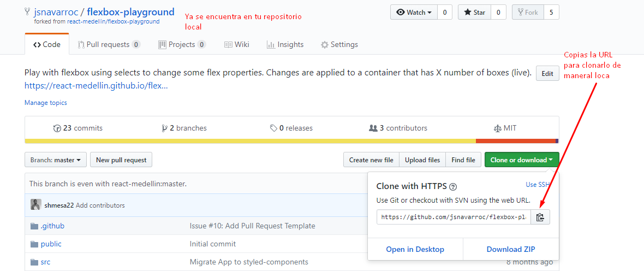Open the src folder
Screen dimensions: 644x271
pos(45,262)
